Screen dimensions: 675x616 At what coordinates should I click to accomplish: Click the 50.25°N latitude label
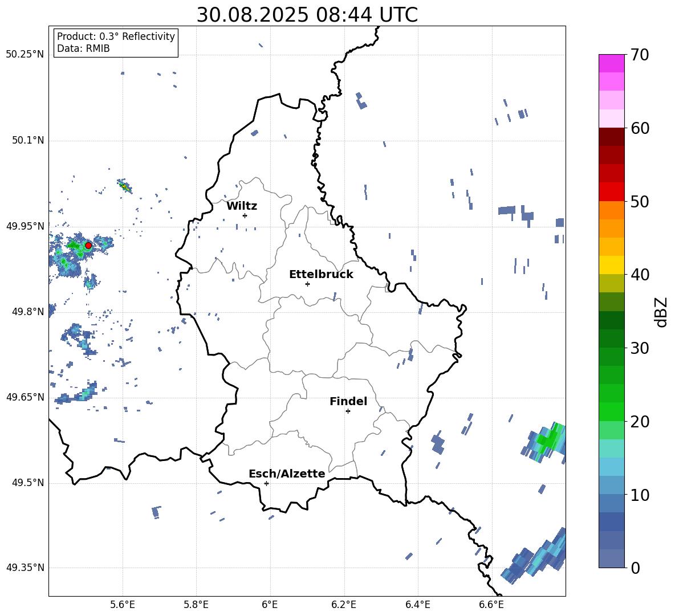tap(25, 55)
